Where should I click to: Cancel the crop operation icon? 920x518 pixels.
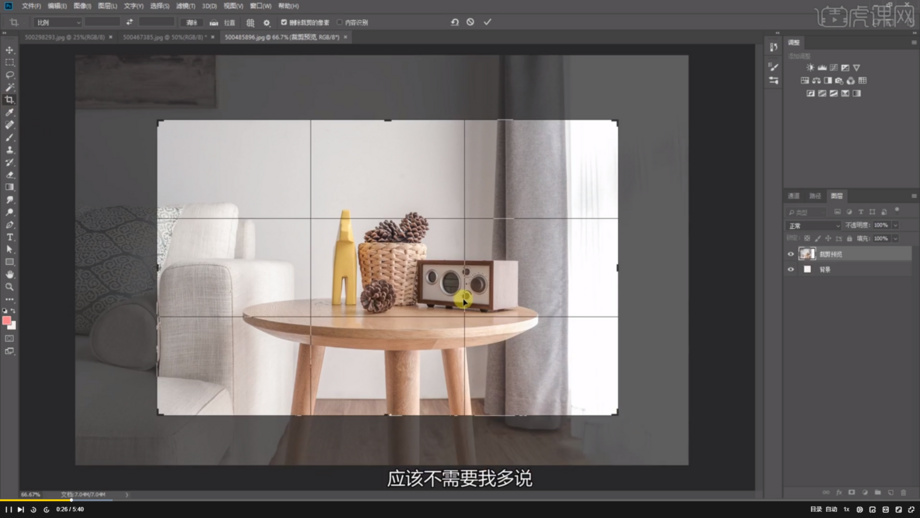471,22
